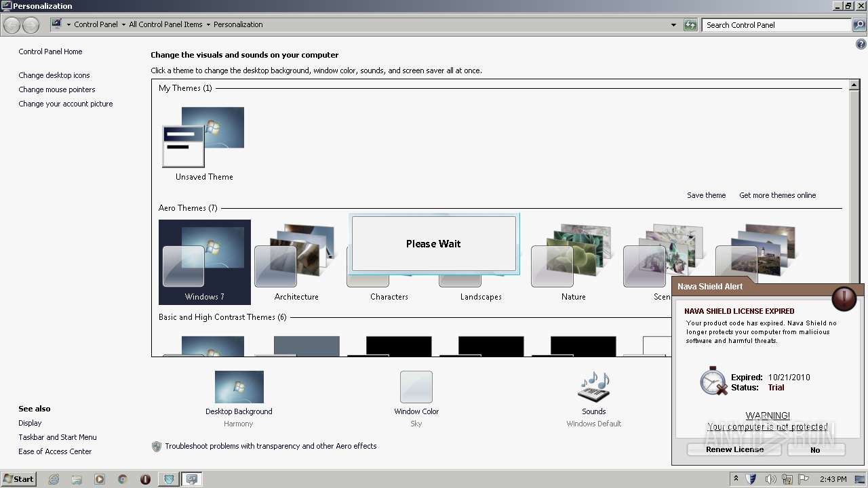Click theme list scrollbar up arrow
Viewport: 868px width, 488px height.
point(854,85)
